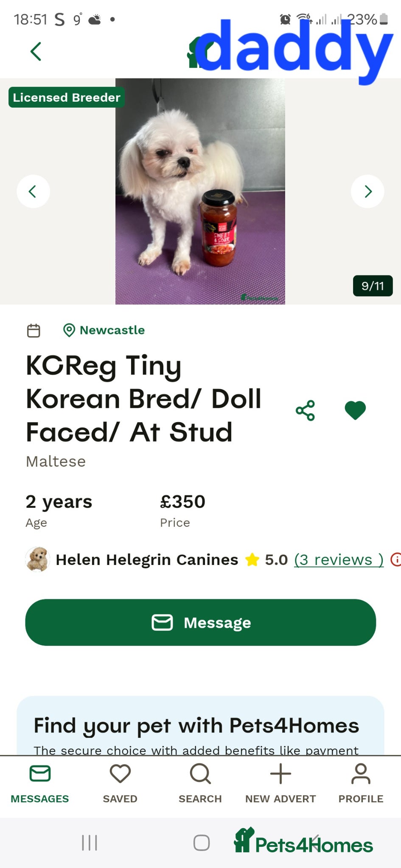Tap the location pin beside Newcastle
Viewport: 401px width, 868px height.
pos(69,330)
